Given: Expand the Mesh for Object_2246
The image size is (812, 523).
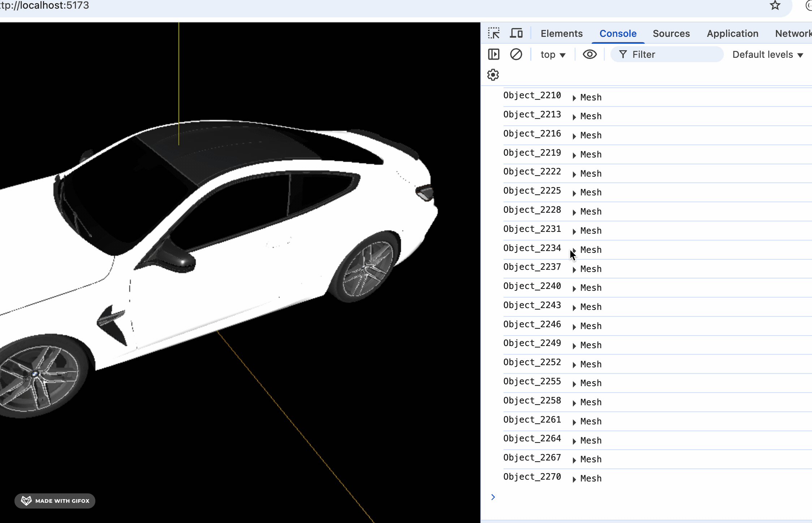Looking at the screenshot, I should [x=574, y=327].
